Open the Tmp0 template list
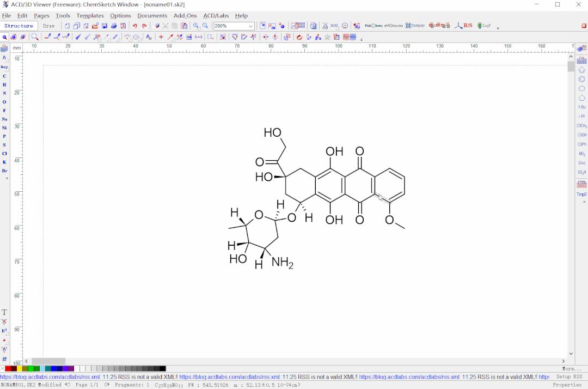588x389 pixels. pos(581,194)
